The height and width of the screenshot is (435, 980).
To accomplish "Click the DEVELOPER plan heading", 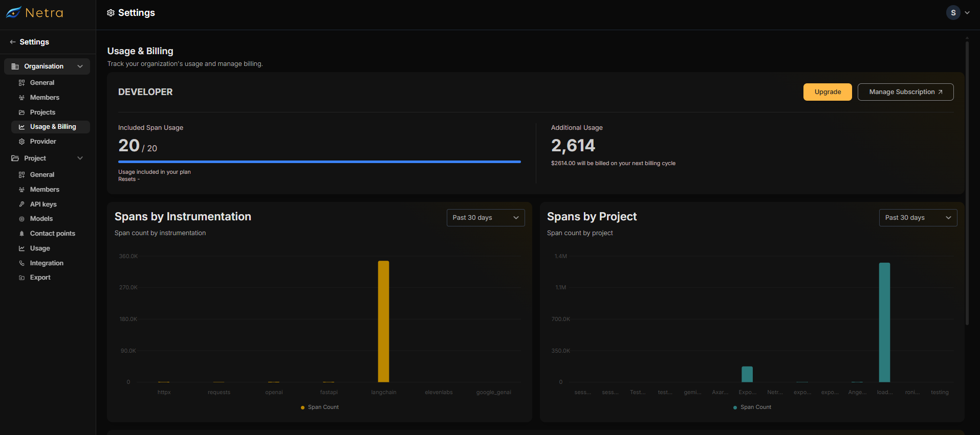I will click(145, 92).
